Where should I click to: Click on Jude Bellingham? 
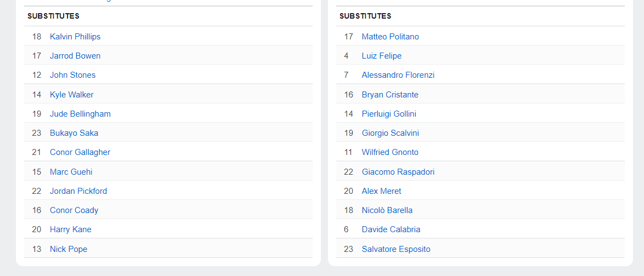pos(80,114)
